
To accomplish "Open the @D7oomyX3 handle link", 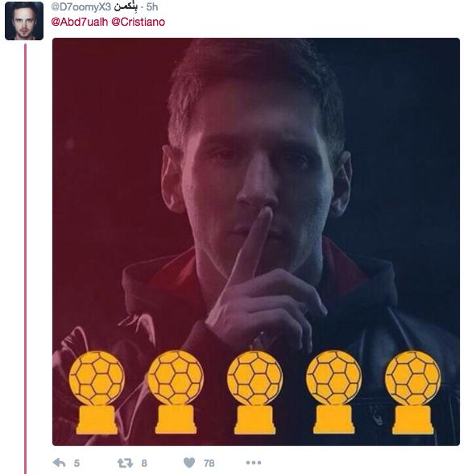I will coord(81,7).
